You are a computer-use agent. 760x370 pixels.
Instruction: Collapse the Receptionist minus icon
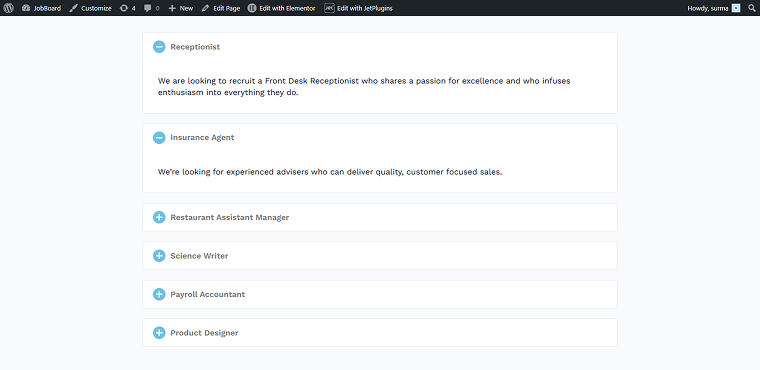tap(159, 47)
